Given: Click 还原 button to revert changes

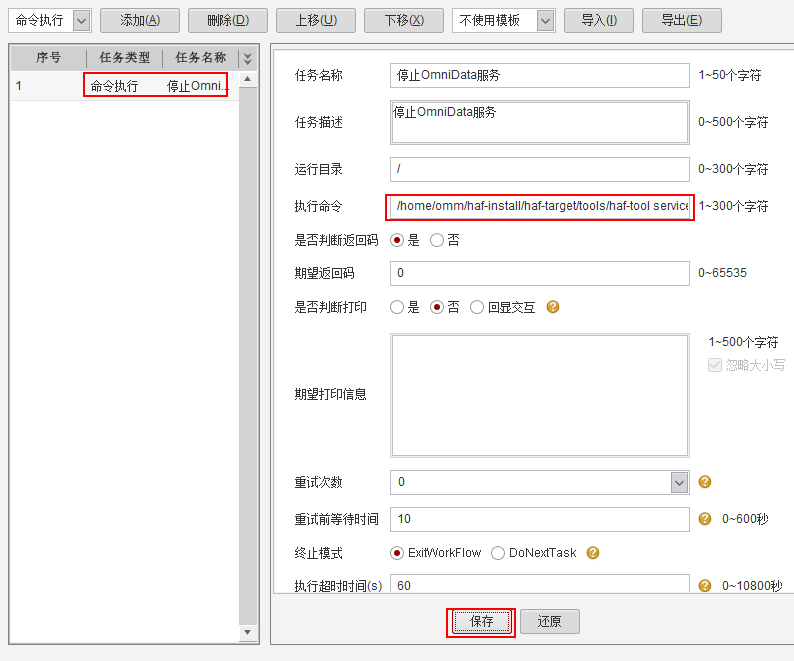Looking at the screenshot, I should (x=550, y=621).
